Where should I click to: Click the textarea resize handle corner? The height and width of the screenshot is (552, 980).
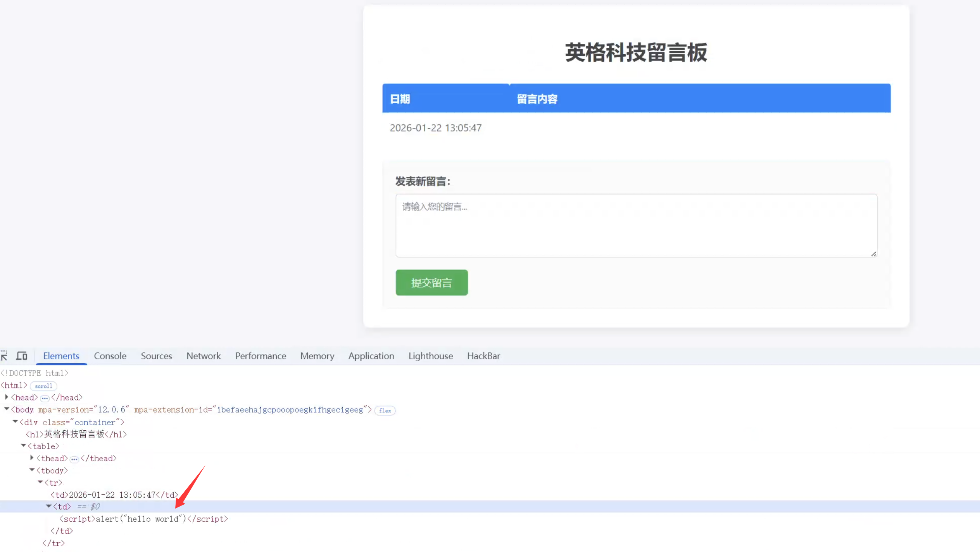point(873,254)
